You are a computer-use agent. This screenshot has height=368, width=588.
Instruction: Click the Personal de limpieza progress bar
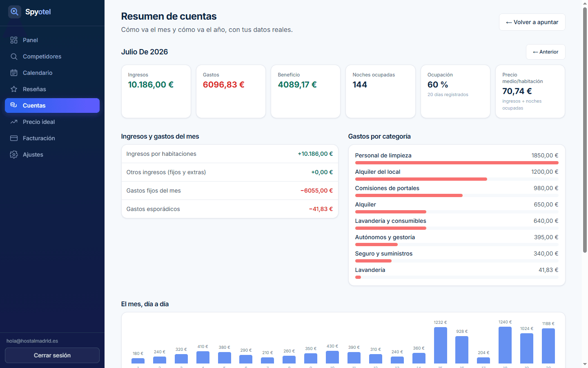pos(457,163)
